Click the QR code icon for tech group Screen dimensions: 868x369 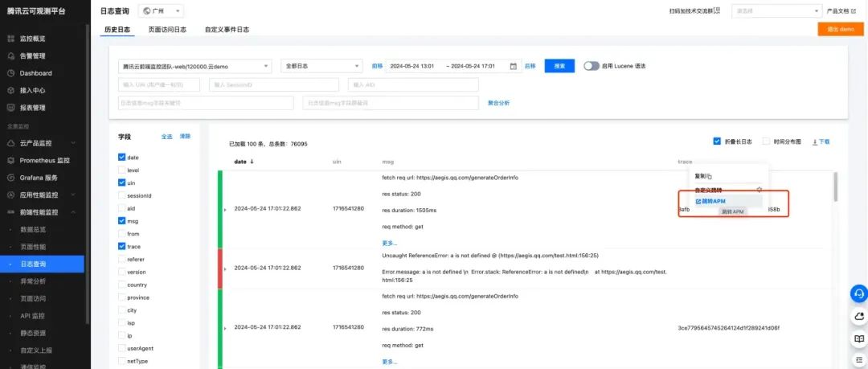pos(718,10)
